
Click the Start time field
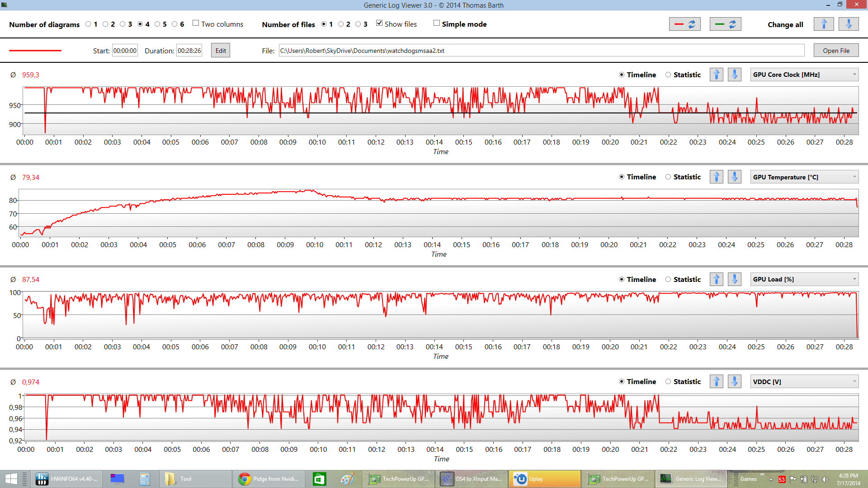click(x=125, y=51)
